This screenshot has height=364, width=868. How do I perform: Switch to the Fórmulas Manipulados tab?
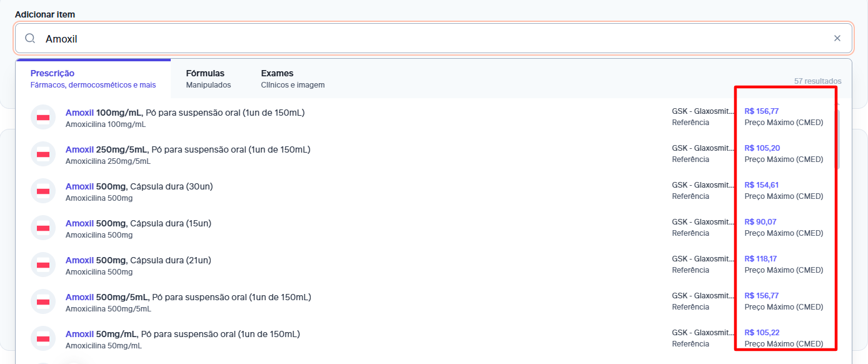pos(208,79)
